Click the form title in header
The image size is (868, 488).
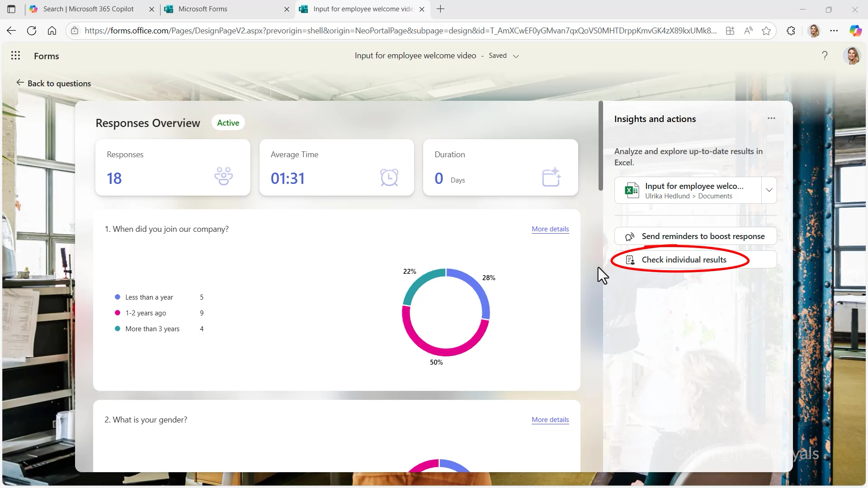pyautogui.click(x=415, y=56)
